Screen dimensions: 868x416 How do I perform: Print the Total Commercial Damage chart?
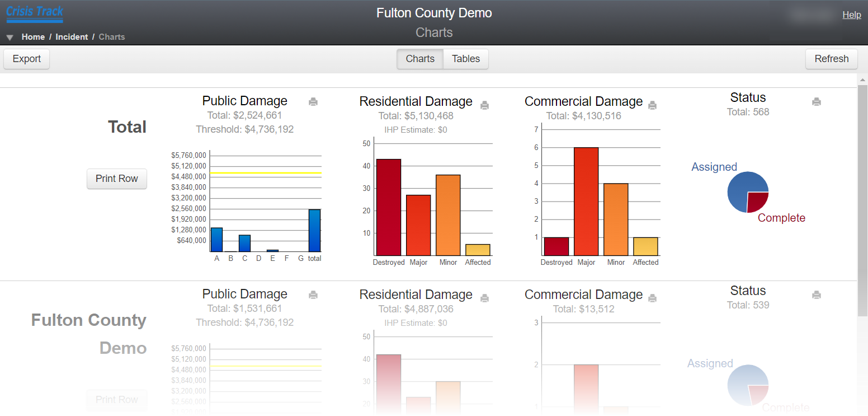652,105
